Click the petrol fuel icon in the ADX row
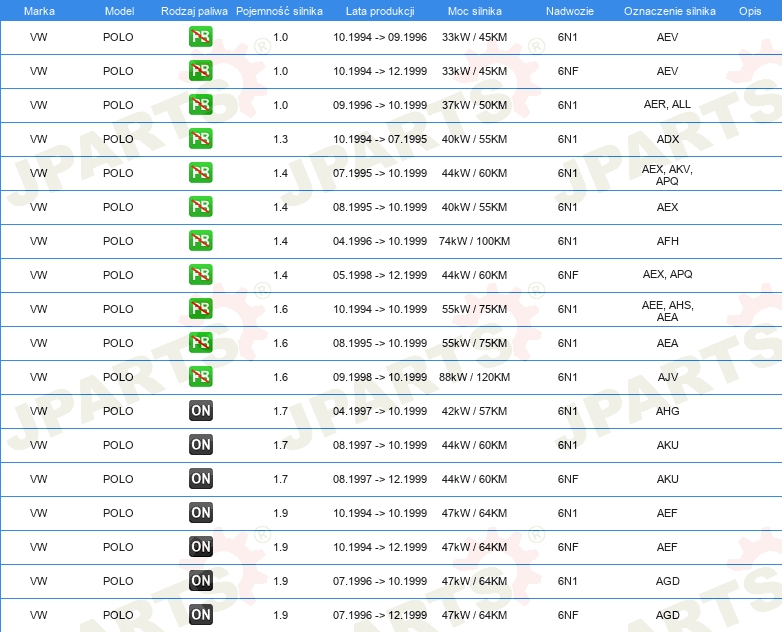The height and width of the screenshot is (632, 782). coord(200,138)
